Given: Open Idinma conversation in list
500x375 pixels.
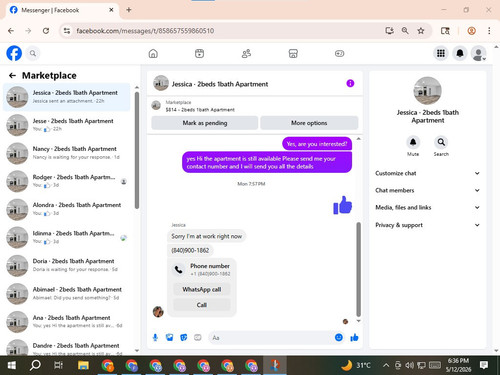Looking at the screenshot, I should click(67, 237).
